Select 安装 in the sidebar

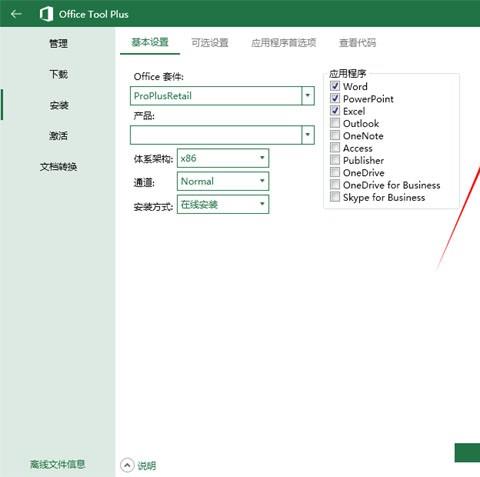pyautogui.click(x=59, y=105)
